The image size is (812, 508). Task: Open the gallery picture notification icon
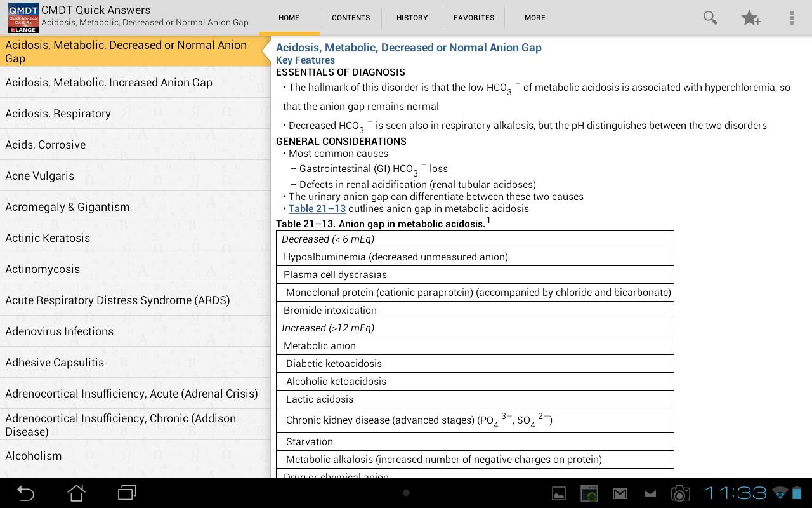coord(559,493)
